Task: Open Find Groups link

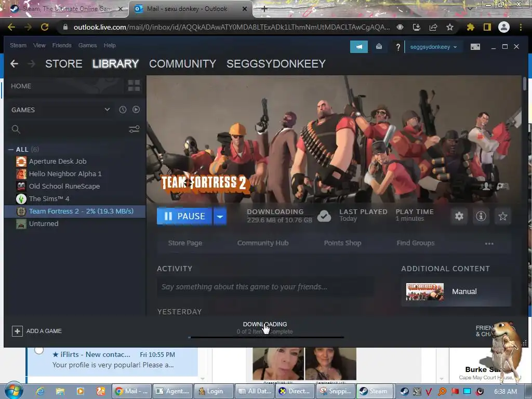Action: 415,243
